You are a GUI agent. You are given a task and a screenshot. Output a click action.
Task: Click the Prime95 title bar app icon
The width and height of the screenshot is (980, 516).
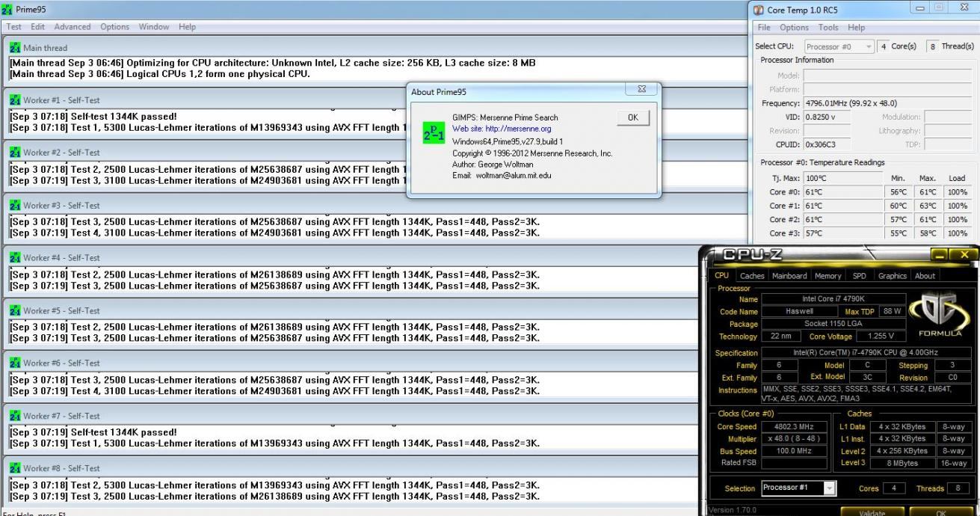7,10
